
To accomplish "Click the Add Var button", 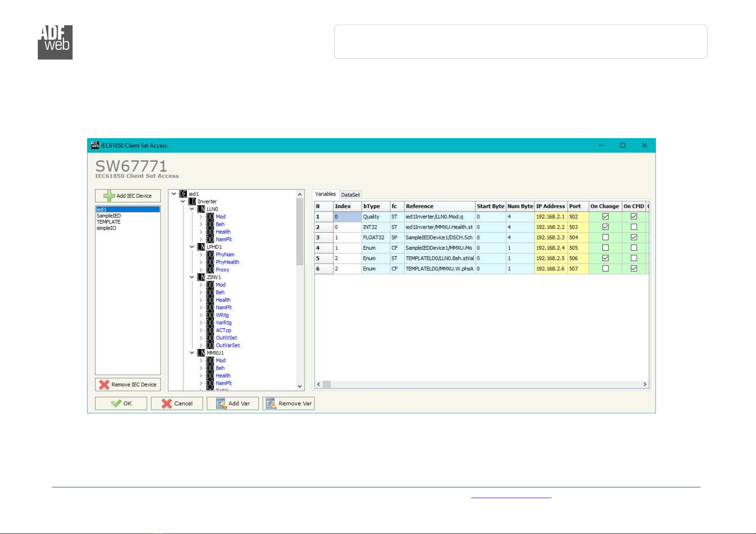I will point(233,404).
